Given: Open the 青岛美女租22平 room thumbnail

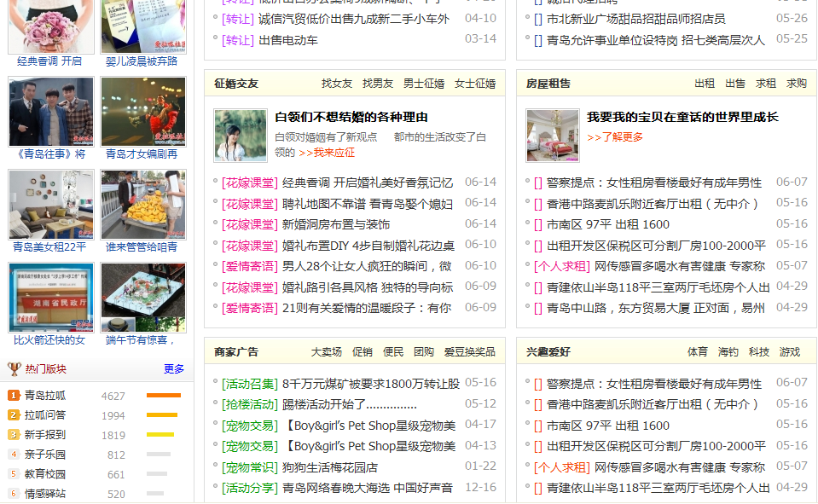Looking at the screenshot, I should [51, 205].
